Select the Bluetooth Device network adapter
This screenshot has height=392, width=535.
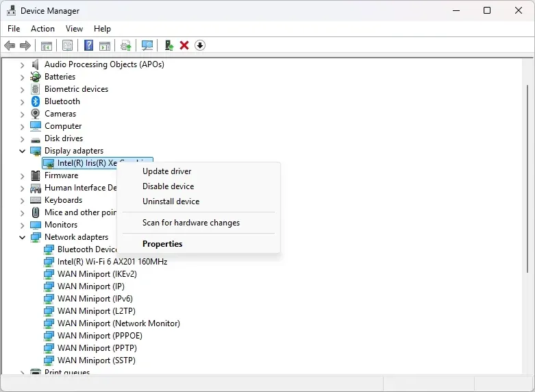pyautogui.click(x=87, y=249)
